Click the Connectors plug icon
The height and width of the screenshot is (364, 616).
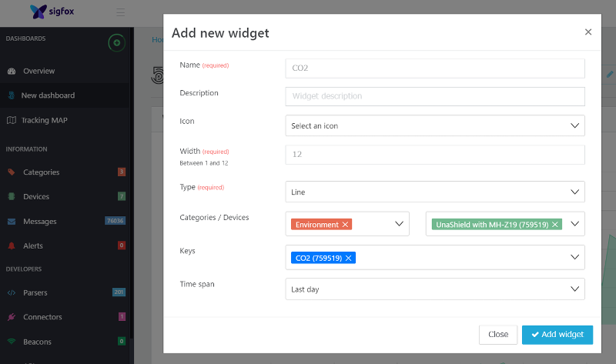[x=12, y=317]
